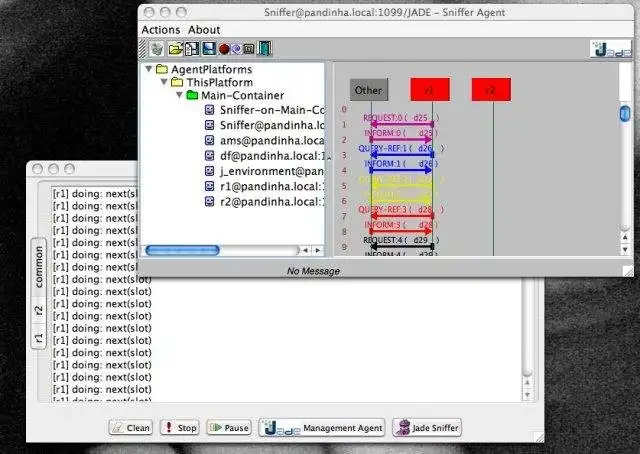Select the df@pandinha.local agent
The width and height of the screenshot is (640, 454).
tap(264, 156)
